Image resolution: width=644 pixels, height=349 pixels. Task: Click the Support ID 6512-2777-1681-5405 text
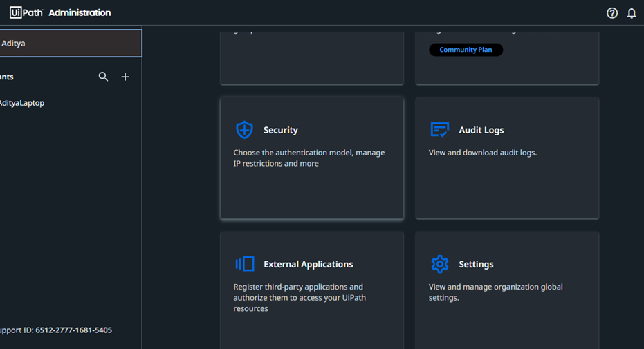click(x=56, y=330)
